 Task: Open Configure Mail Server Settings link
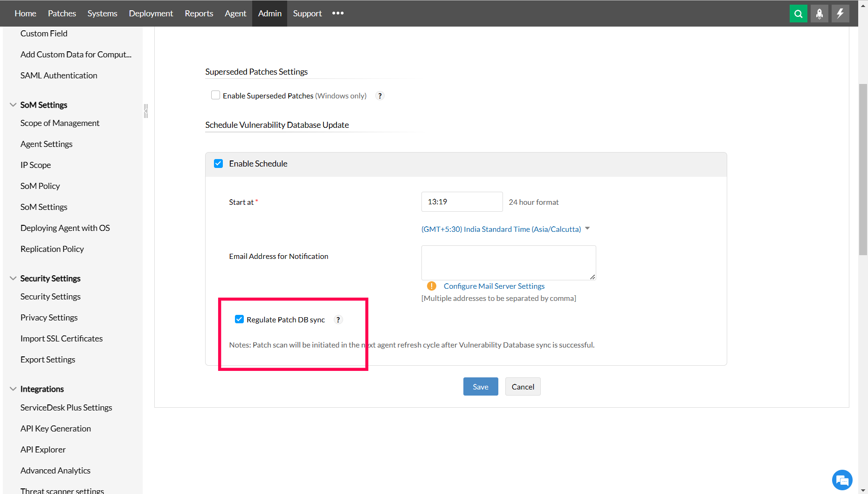[494, 286]
